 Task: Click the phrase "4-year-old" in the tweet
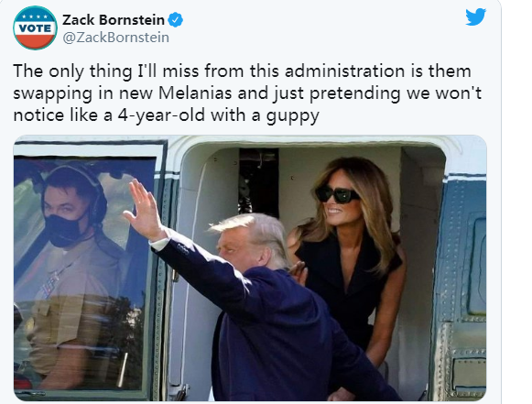(161, 115)
